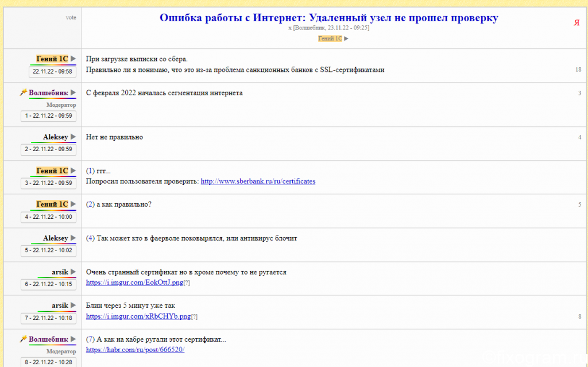Open the sberbank.ru certificates link
The image size is (588, 367).
coord(258,181)
